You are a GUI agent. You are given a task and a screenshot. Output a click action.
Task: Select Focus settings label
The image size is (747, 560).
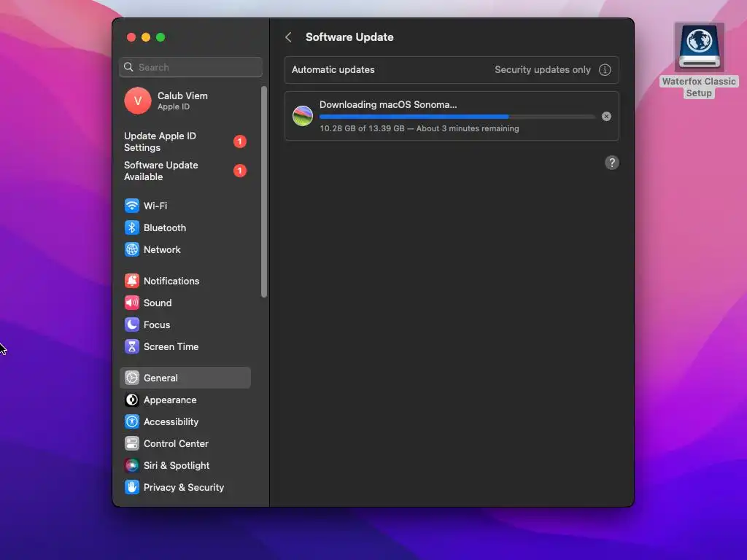(157, 324)
